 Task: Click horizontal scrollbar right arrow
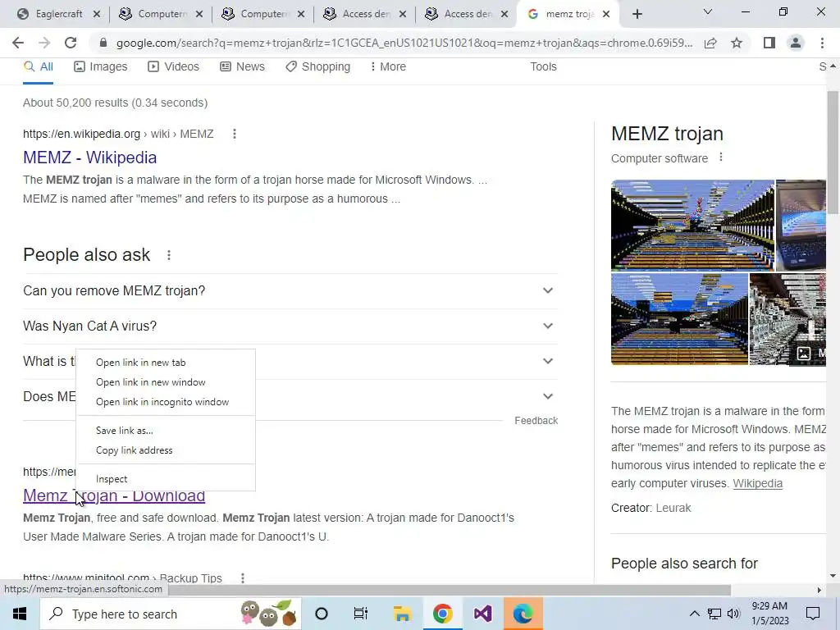[x=819, y=591]
